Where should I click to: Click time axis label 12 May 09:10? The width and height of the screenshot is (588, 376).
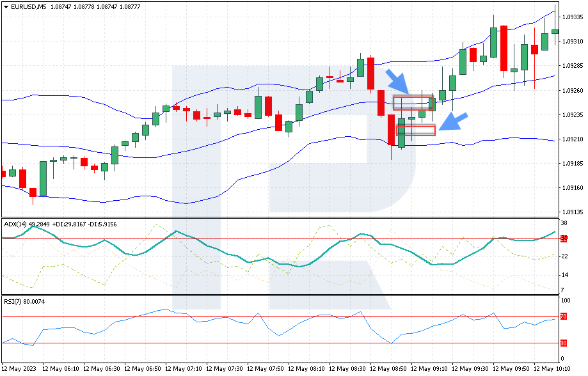pyautogui.click(x=429, y=369)
